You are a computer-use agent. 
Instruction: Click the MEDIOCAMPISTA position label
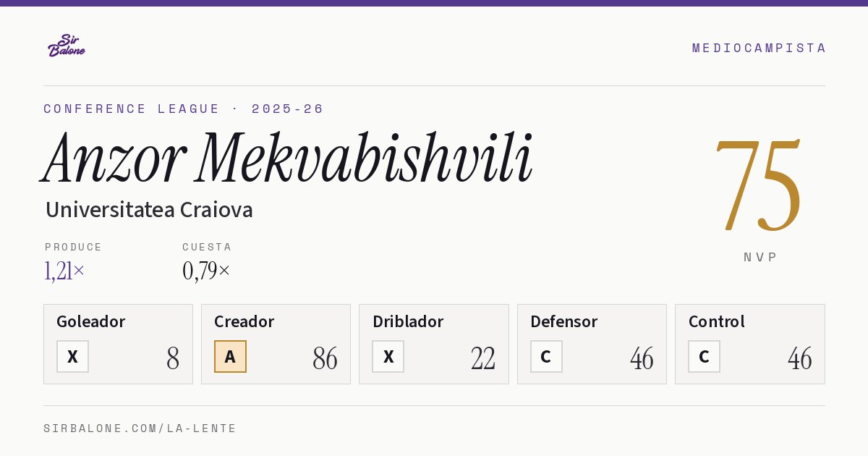(759, 48)
